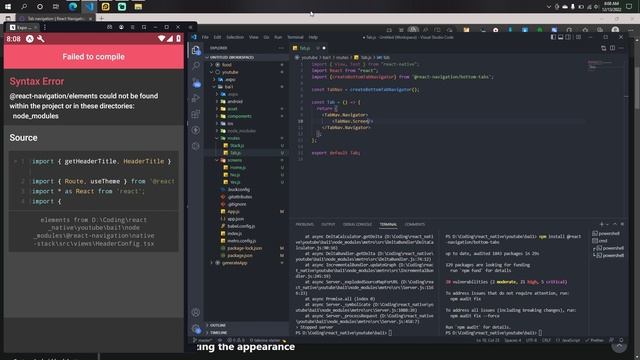This screenshot has width=640, height=360.
Task: Open babel.config.js in the Explorer
Action: (241, 226)
